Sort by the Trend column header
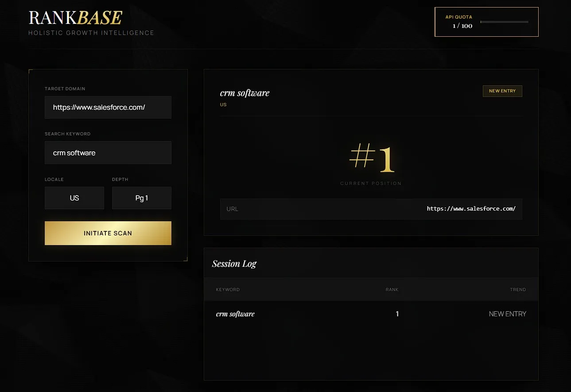Viewport: 571px width, 392px height. coord(517,290)
